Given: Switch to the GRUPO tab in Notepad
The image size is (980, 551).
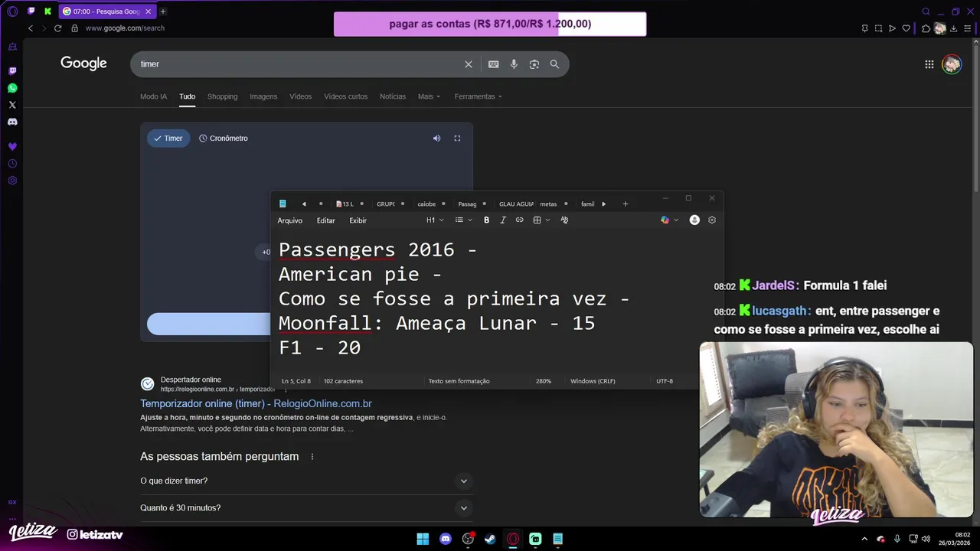Looking at the screenshot, I should [386, 204].
